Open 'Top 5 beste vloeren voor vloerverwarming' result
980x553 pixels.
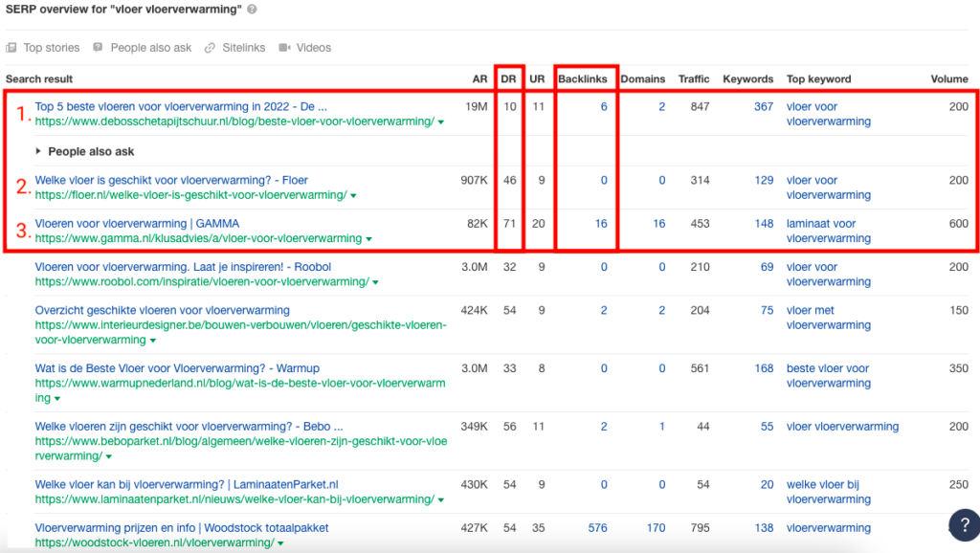pyautogui.click(x=181, y=106)
